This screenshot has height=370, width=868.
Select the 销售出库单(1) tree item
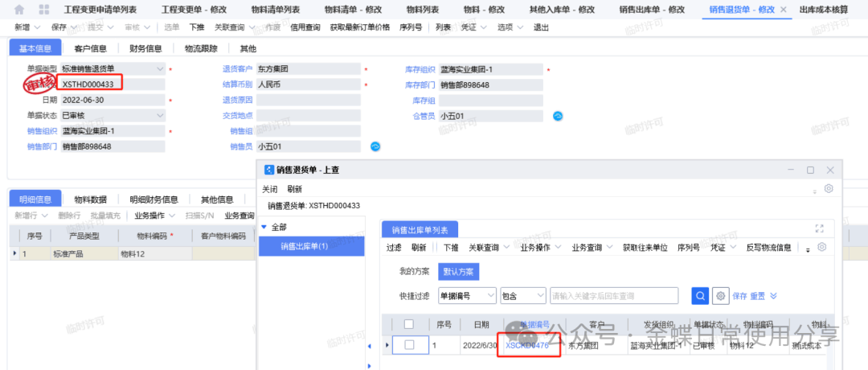305,246
